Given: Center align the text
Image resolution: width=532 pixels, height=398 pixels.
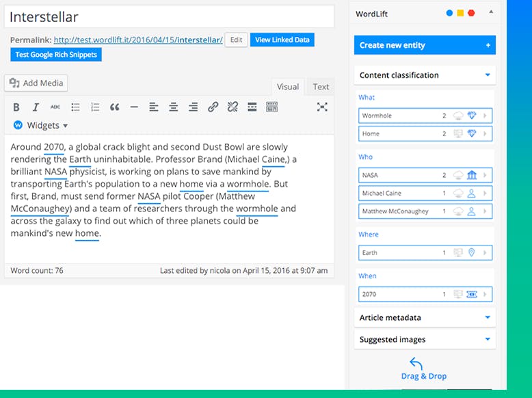Looking at the screenshot, I should pos(174,107).
